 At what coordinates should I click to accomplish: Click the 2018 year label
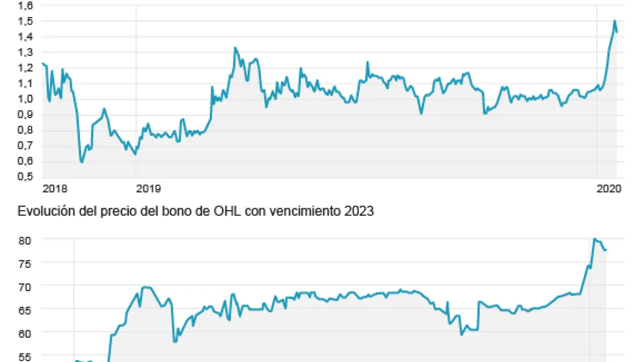point(55,189)
